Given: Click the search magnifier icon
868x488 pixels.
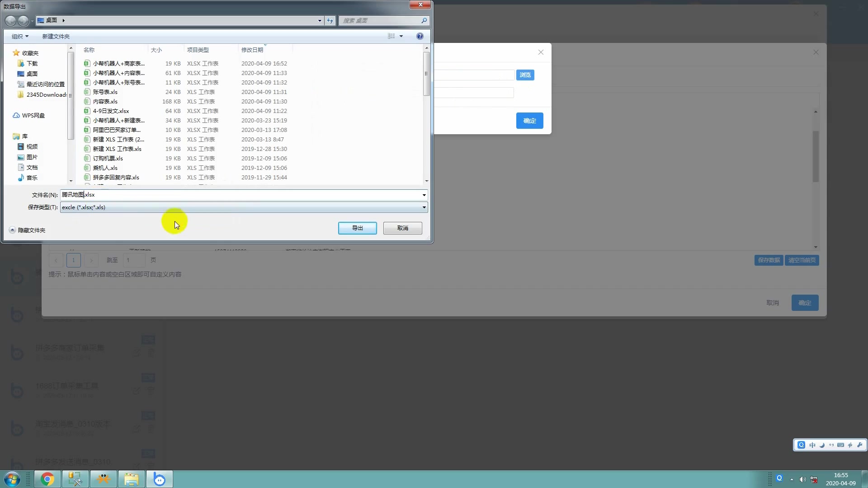Looking at the screenshot, I should pyautogui.click(x=424, y=20).
